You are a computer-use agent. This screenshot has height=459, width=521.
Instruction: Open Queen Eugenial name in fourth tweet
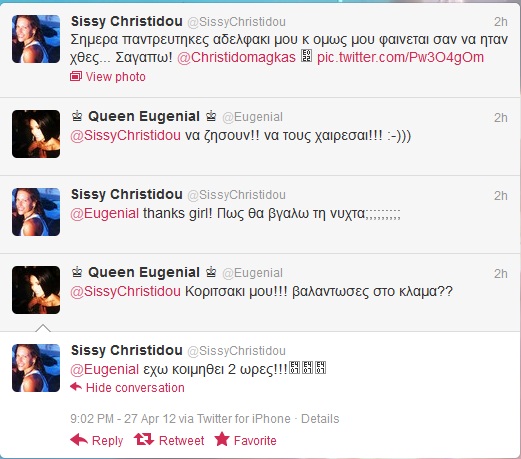(x=144, y=272)
